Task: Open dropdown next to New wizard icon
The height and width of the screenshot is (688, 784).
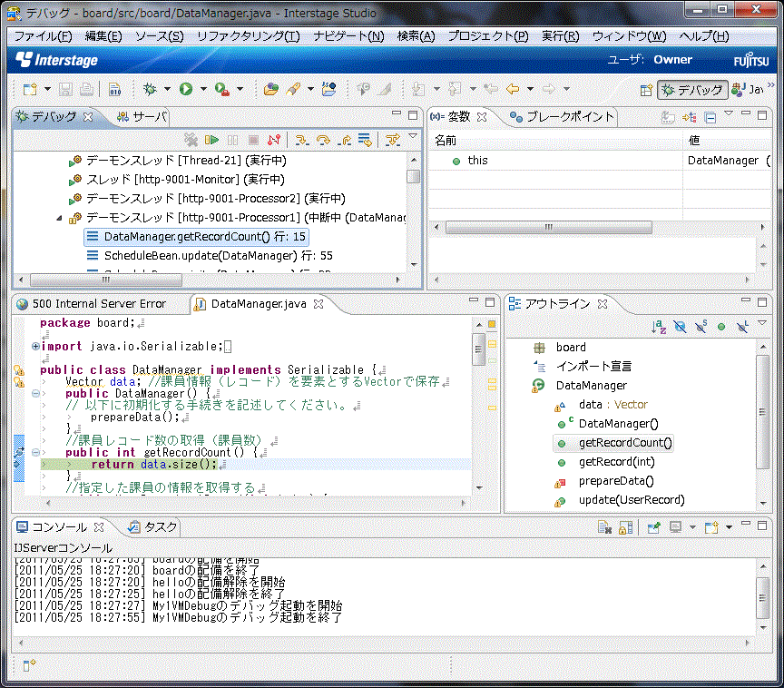Action: (x=47, y=89)
